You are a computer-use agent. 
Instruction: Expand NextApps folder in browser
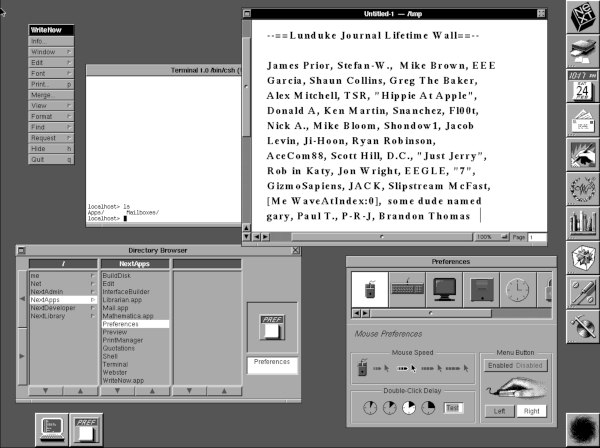(63, 300)
